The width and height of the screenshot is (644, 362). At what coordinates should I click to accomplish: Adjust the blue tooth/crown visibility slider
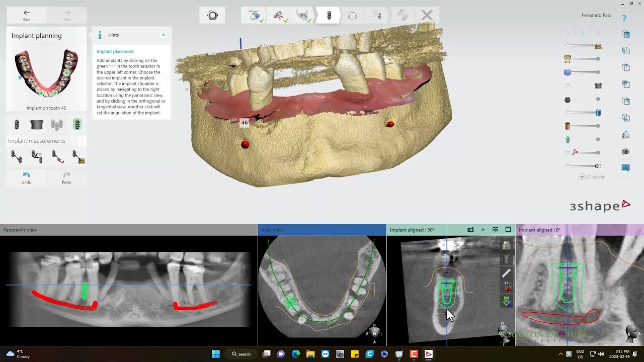click(583, 72)
